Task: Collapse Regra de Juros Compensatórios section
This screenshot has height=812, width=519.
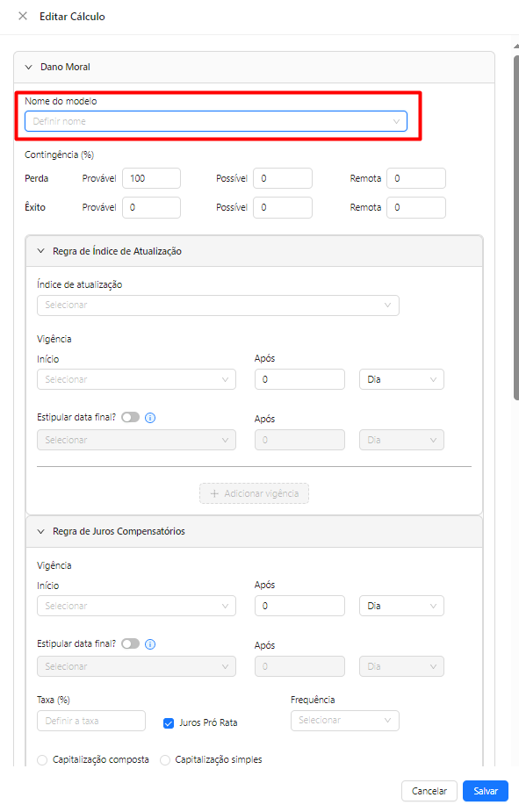Action: tap(41, 531)
